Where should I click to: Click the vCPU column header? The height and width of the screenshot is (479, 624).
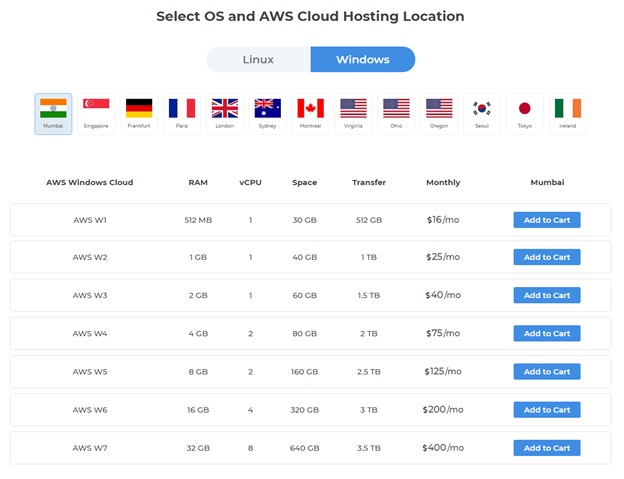250,182
